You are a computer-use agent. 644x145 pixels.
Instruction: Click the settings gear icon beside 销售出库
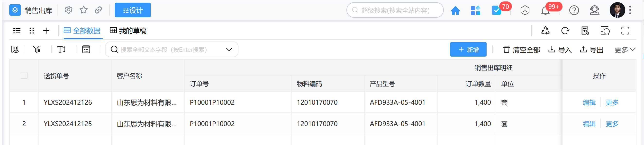pos(68,10)
